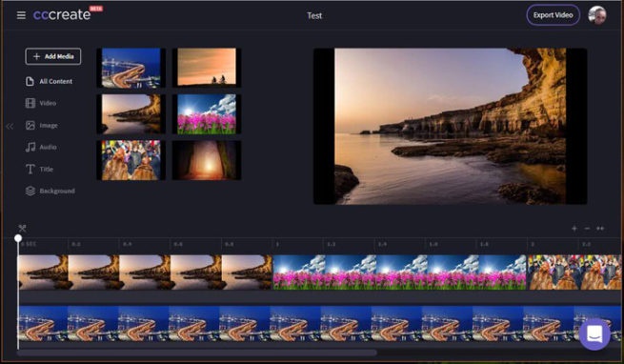Image resolution: width=624 pixels, height=364 pixels.
Task: Open the chat support bubble icon
Action: (x=594, y=334)
